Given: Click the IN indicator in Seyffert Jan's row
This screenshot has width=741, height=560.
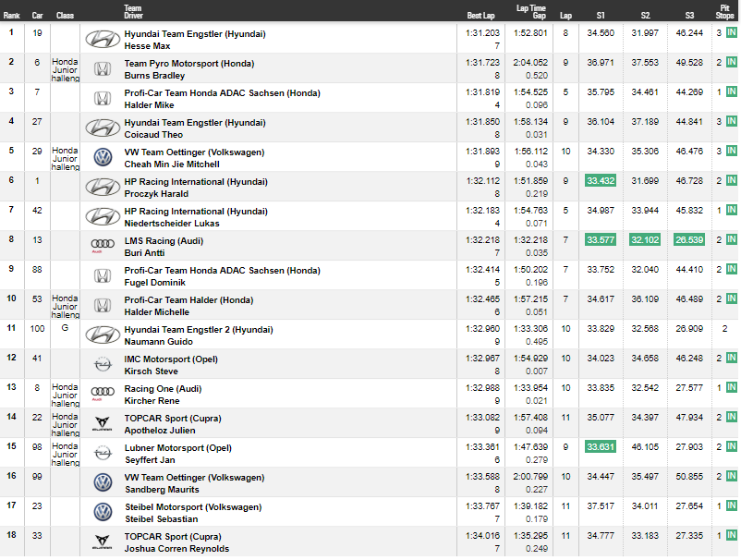Looking at the screenshot, I should pos(732,446).
